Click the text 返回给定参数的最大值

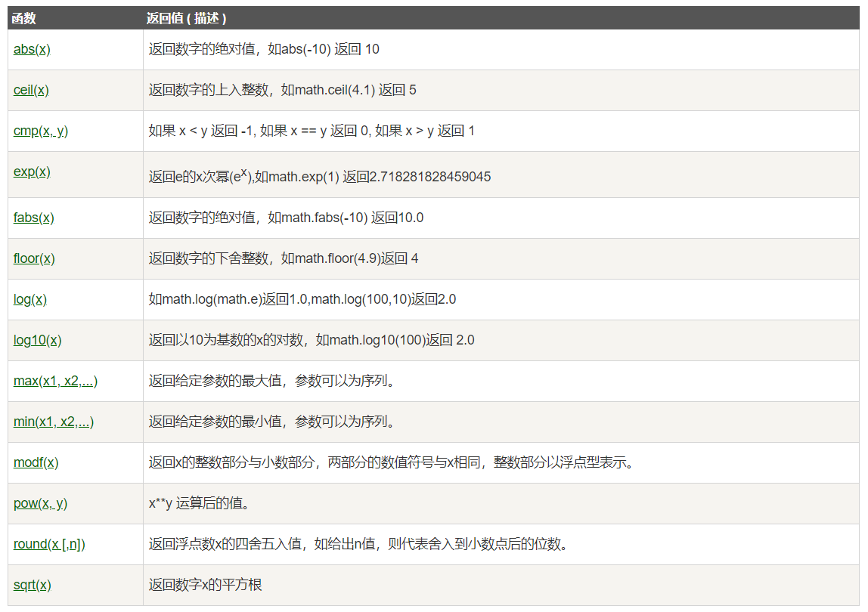(x=215, y=382)
